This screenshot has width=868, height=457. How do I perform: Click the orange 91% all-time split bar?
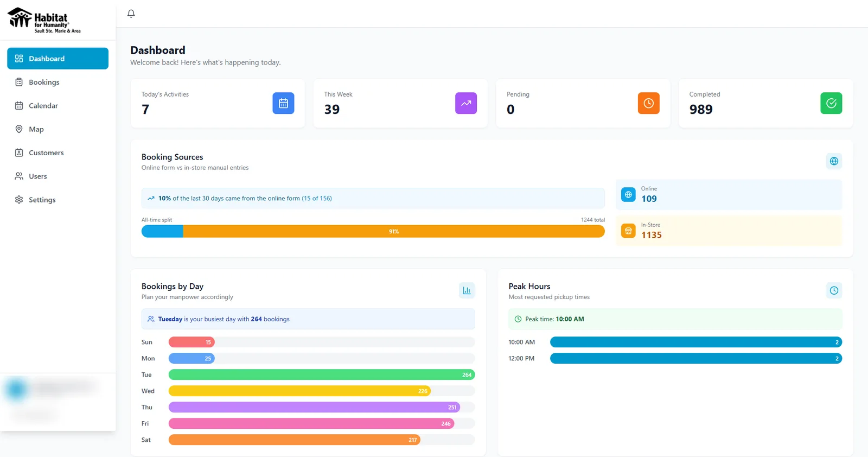click(394, 231)
